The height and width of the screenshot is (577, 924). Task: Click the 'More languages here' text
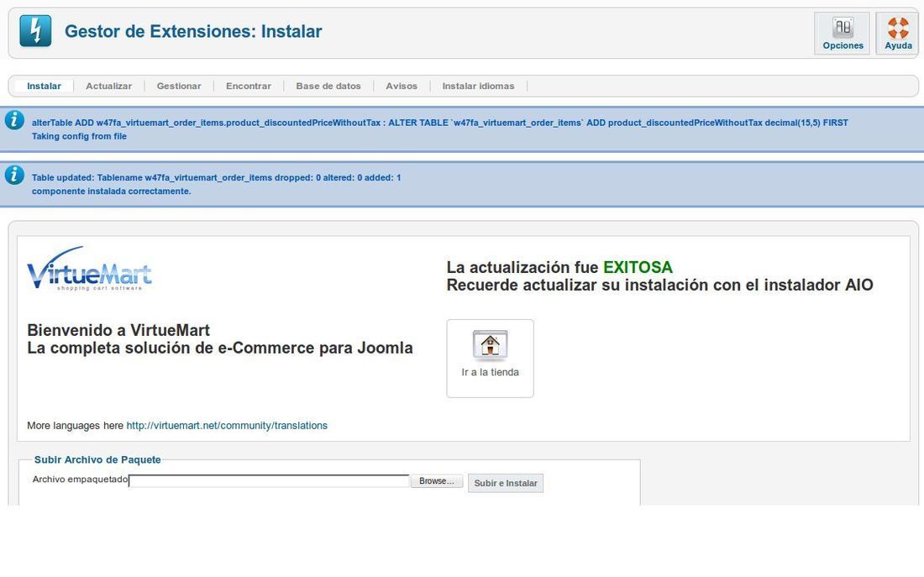76,426
